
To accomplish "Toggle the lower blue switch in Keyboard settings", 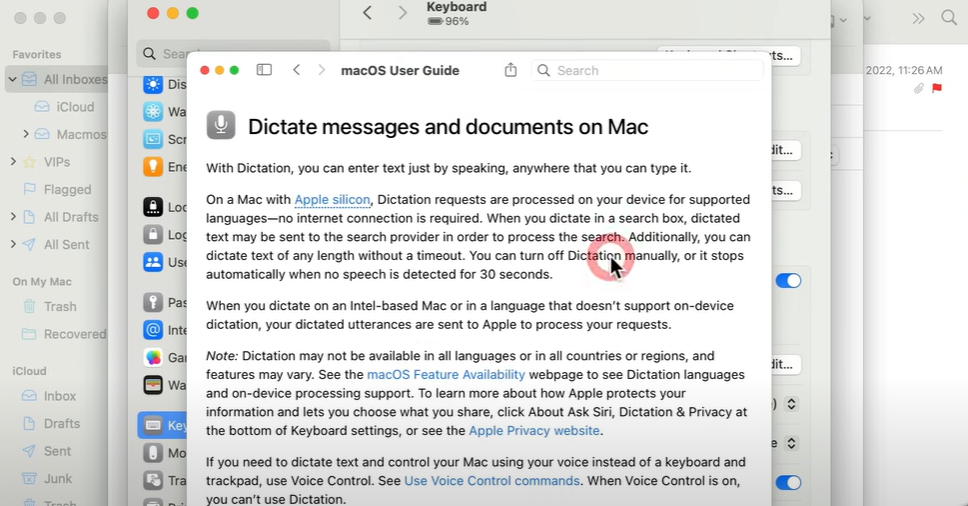I will tap(788, 483).
